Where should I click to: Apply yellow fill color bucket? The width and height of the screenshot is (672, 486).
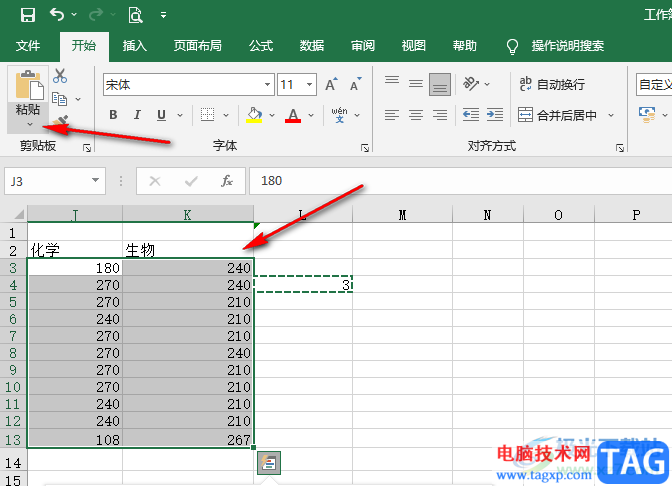tap(254, 115)
